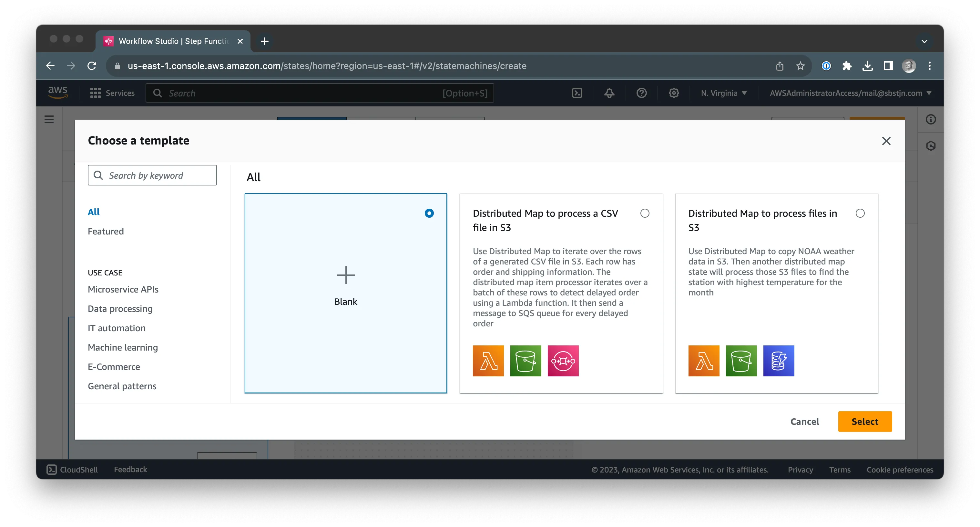
Task: Select the Distributed Map CSV template radio
Action: pos(644,213)
